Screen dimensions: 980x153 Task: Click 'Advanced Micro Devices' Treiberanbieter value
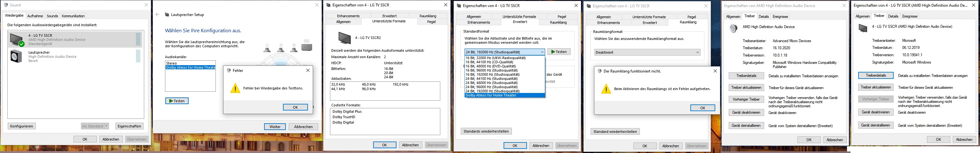click(x=792, y=41)
